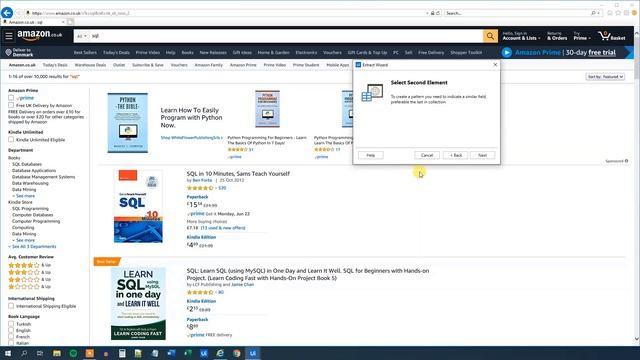The image size is (640, 360).
Task: Close the Extract Wizard dialog
Action: coord(495,65)
